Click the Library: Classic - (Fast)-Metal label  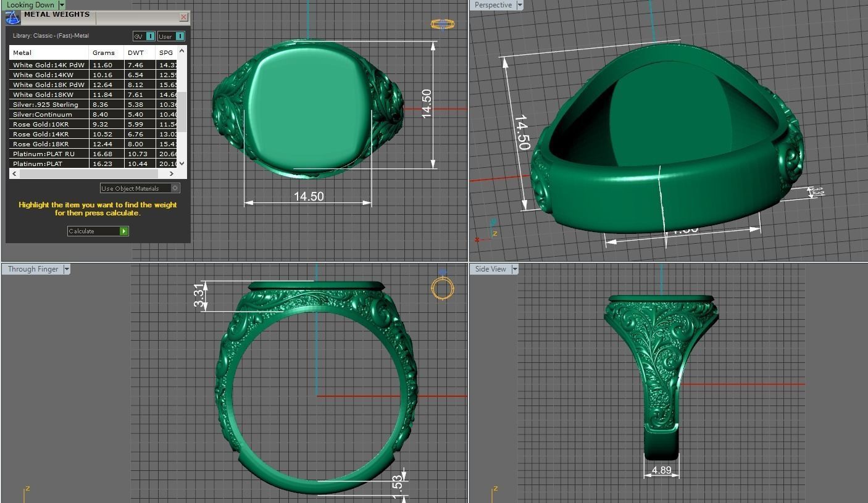tap(51, 36)
